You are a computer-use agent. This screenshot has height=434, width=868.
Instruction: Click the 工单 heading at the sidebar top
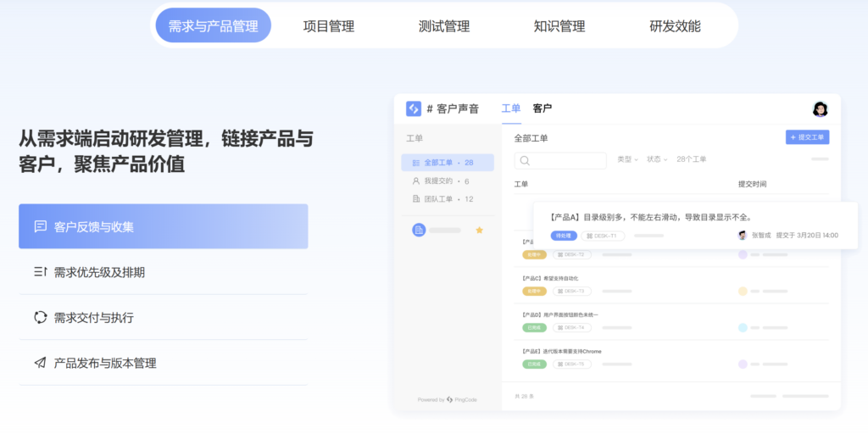tap(415, 138)
